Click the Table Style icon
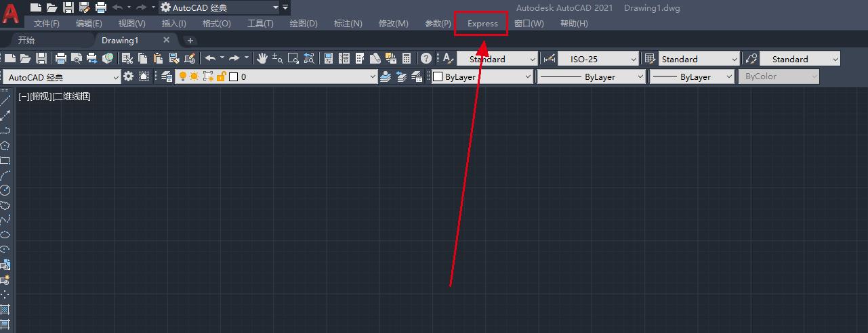Image resolution: width=868 pixels, height=333 pixels. 650,58
